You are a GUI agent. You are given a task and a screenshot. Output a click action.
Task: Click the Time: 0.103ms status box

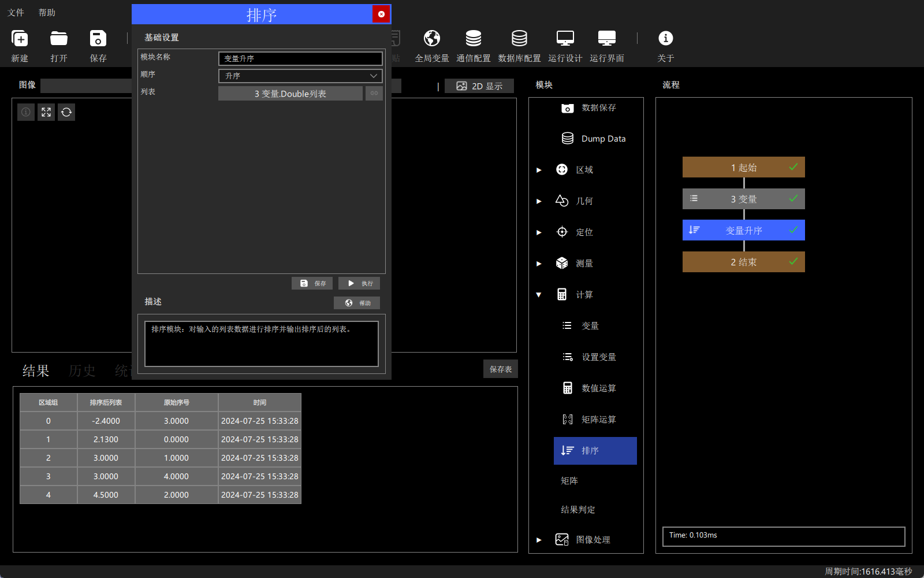coord(784,536)
